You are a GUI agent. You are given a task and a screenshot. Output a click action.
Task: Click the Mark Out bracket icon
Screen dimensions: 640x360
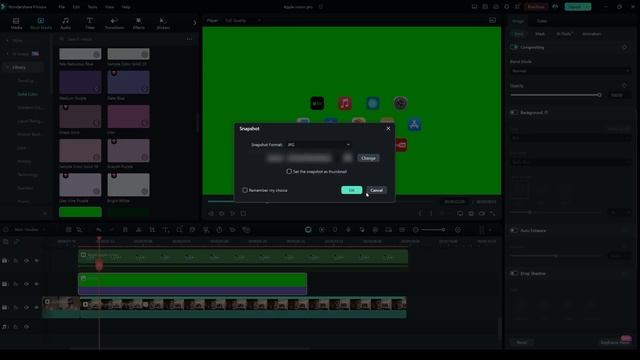pyautogui.click(x=431, y=213)
